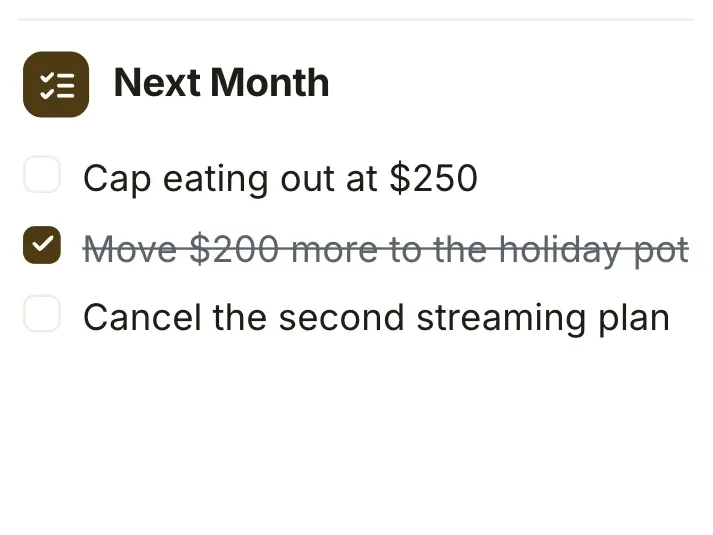Click the $250 amount in first task
This screenshot has width=713, height=535.
click(x=434, y=178)
